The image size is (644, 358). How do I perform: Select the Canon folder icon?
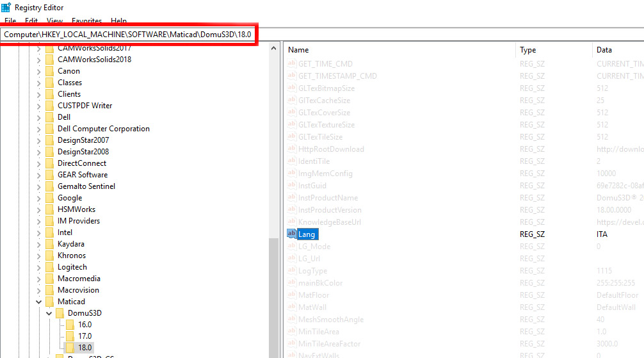50,70
